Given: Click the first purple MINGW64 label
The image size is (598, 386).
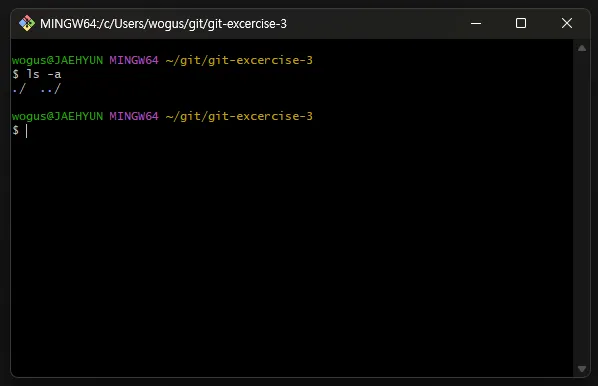Looking at the screenshot, I should (x=134, y=60).
